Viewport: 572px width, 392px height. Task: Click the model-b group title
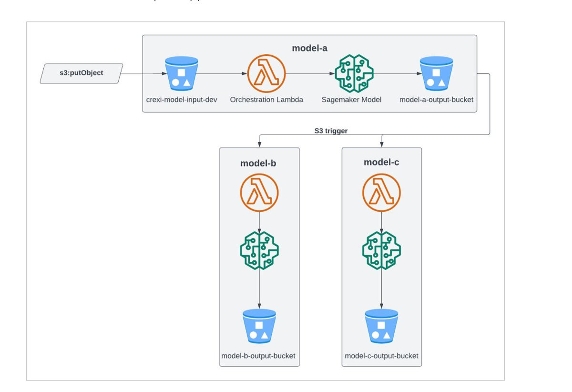coord(258,163)
